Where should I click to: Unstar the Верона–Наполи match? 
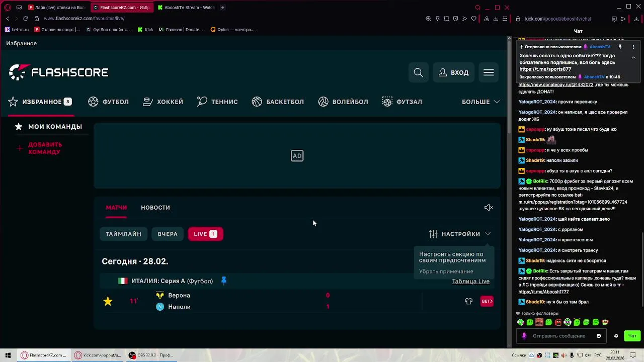[108, 301]
